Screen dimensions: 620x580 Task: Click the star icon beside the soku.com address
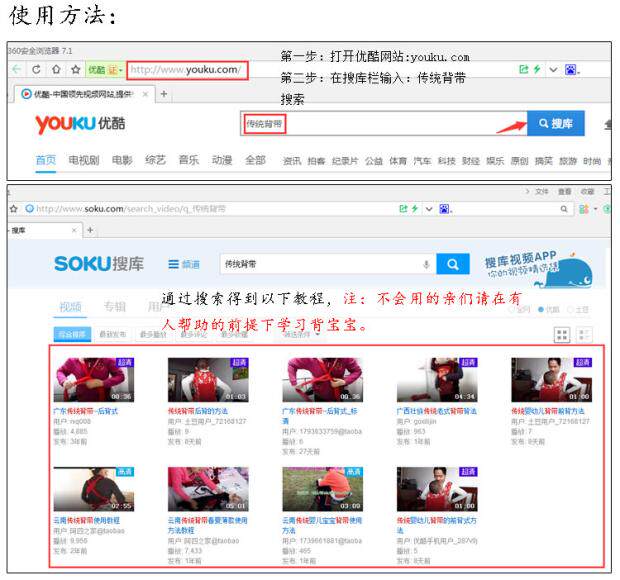(13, 209)
